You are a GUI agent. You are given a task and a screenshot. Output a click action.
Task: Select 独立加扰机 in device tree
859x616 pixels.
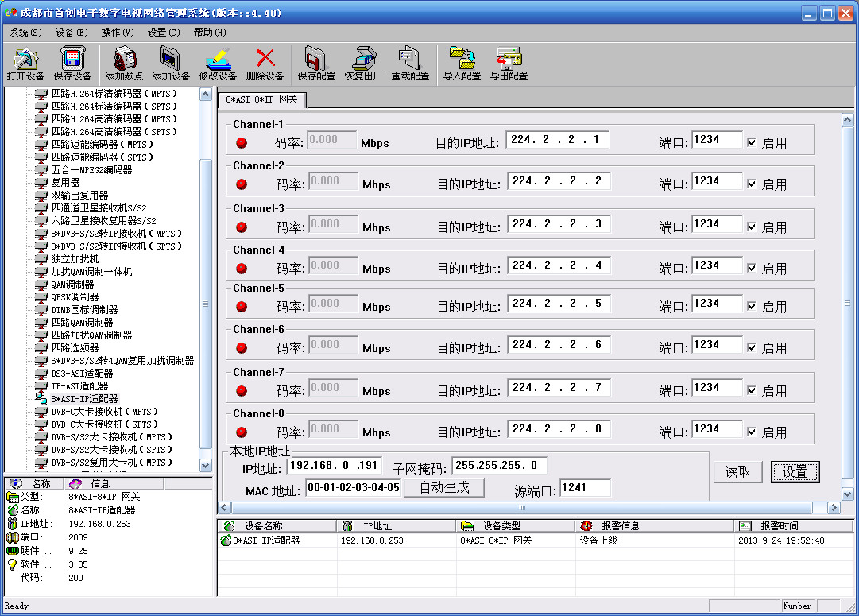[x=75, y=259]
